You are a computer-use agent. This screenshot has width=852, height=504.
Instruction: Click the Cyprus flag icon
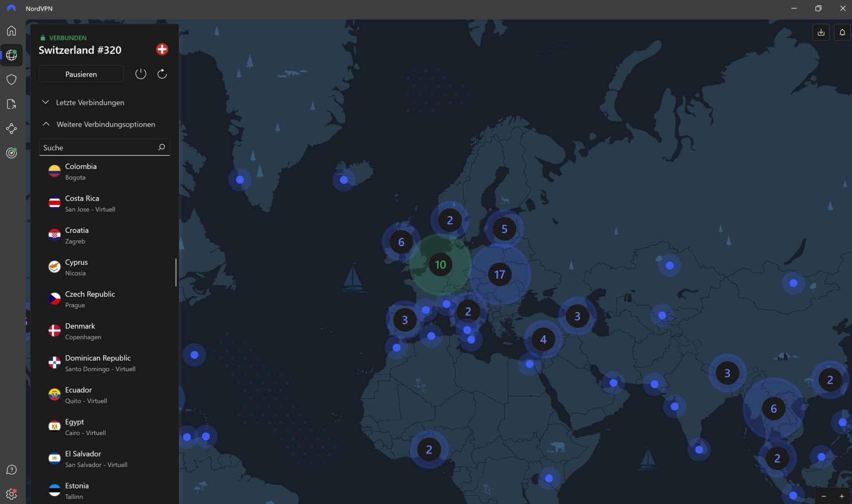[x=55, y=267]
